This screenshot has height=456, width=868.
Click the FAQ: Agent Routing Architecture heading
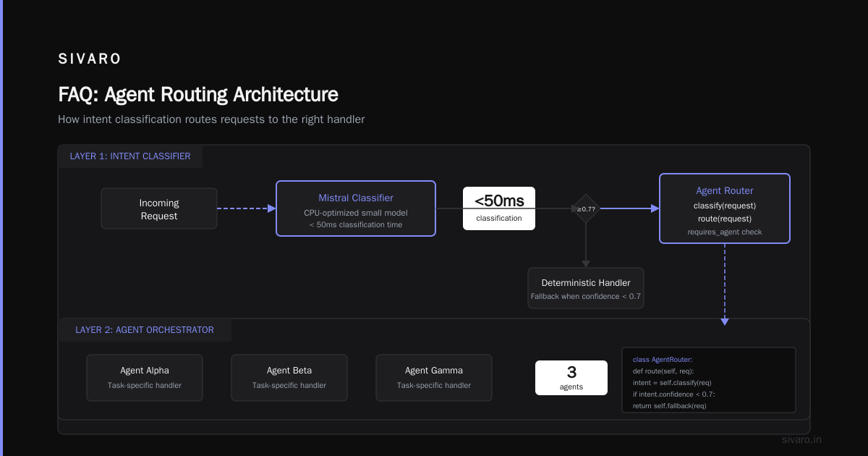click(x=198, y=95)
